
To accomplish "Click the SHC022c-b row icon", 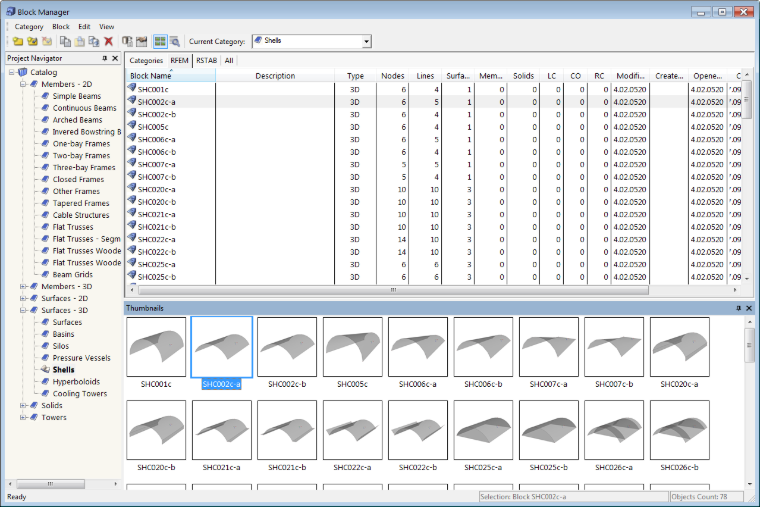I will [131, 251].
